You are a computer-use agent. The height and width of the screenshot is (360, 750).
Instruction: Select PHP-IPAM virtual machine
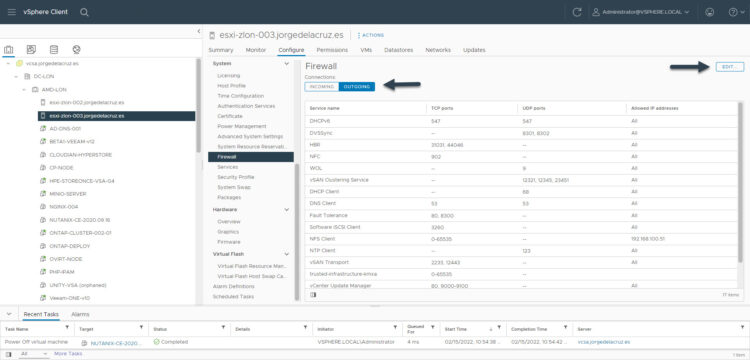pyautogui.click(x=62, y=272)
